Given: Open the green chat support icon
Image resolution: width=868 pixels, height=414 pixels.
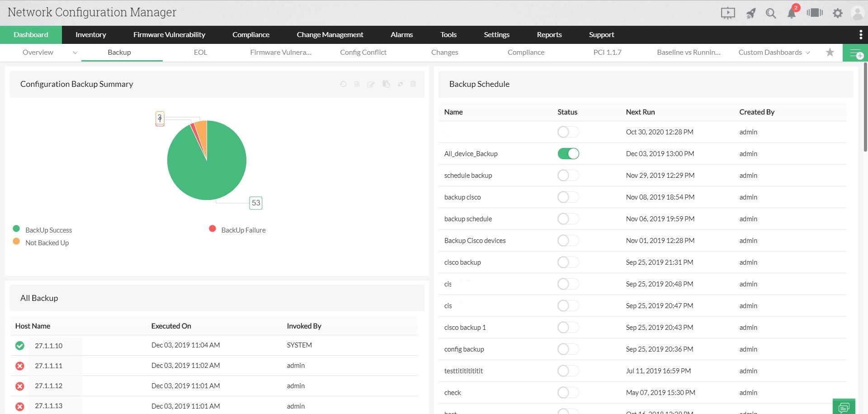Looking at the screenshot, I should (844, 406).
